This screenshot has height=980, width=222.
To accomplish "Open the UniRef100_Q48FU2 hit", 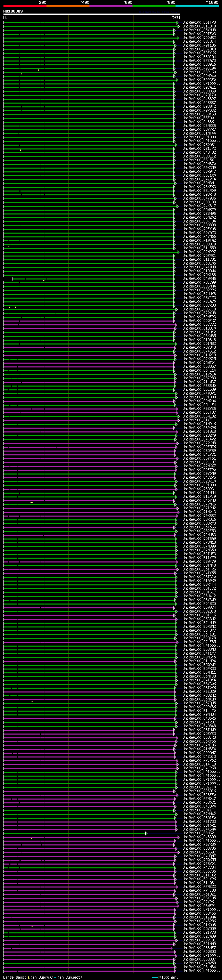I will coord(199,153).
